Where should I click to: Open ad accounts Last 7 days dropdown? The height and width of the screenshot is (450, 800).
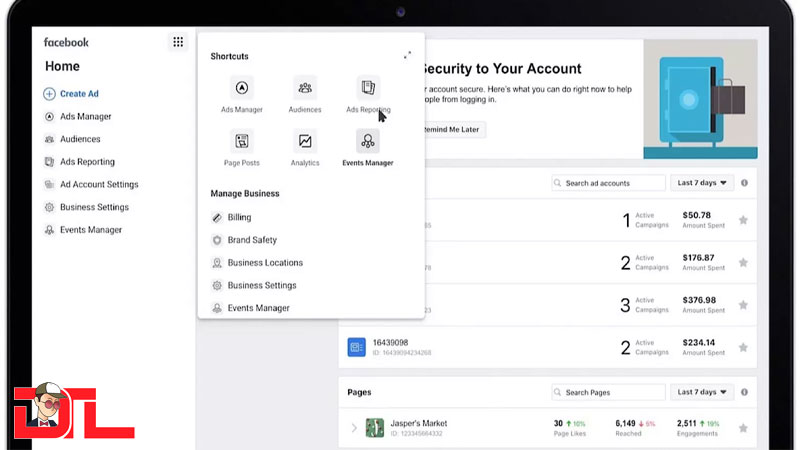pos(702,183)
